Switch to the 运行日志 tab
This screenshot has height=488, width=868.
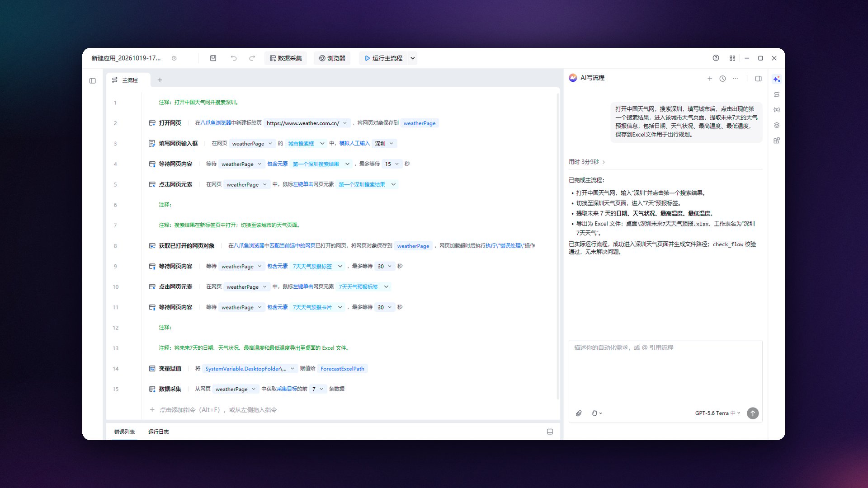[158, 432]
